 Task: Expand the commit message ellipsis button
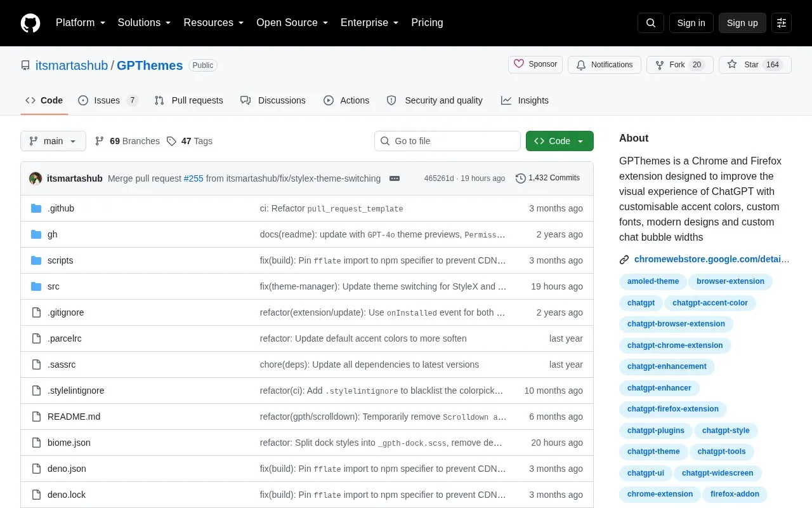pos(395,178)
